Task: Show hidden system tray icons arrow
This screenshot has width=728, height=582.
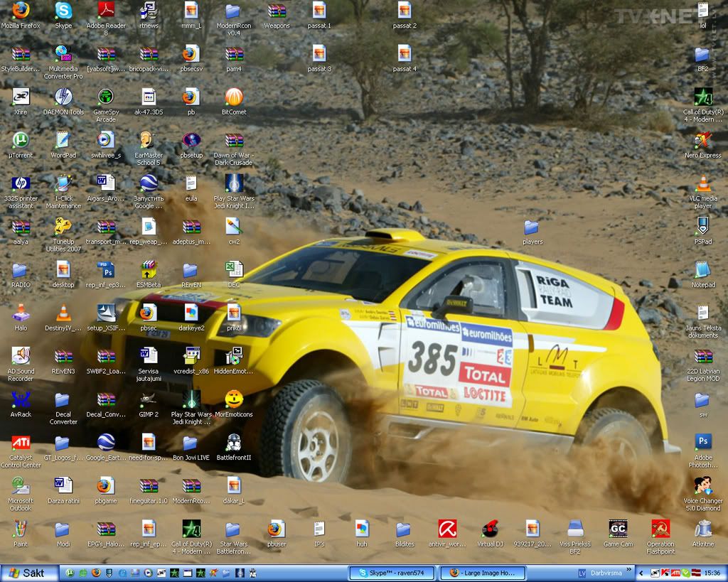Action: (641, 573)
